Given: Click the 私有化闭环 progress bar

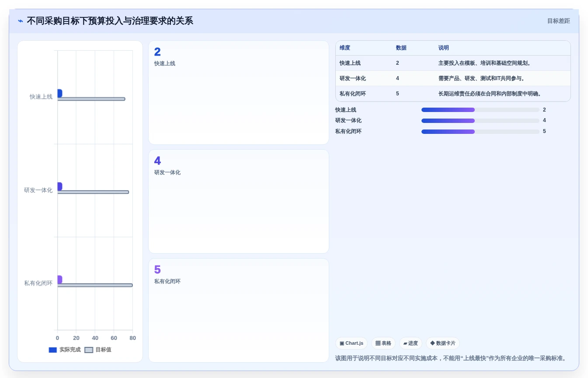Looking at the screenshot, I should tap(480, 131).
